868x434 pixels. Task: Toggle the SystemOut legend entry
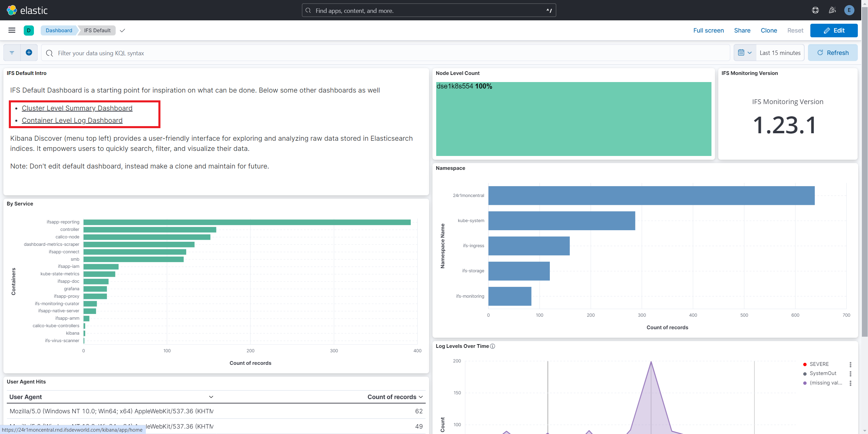point(823,373)
